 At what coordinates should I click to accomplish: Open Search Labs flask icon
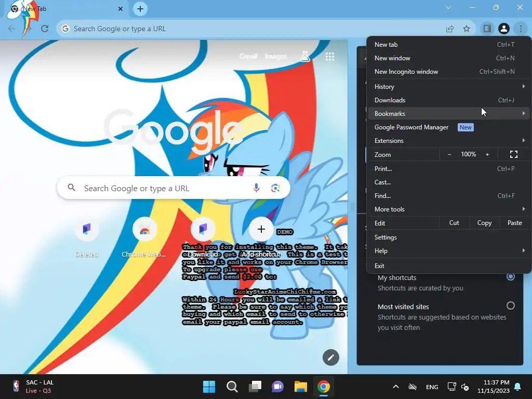pyautogui.click(x=304, y=56)
